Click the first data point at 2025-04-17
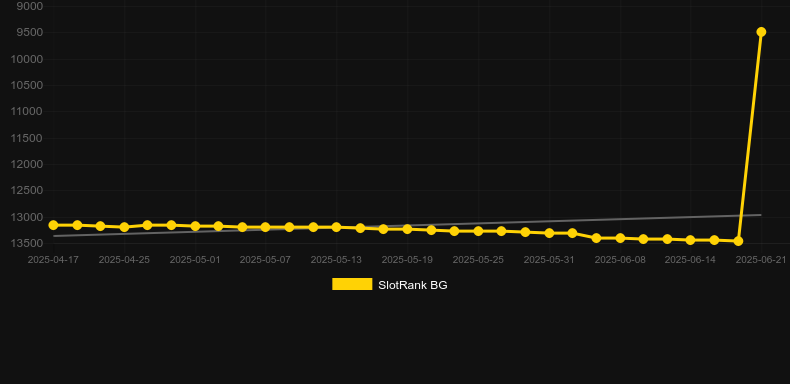Screen dimensions: 790x384 [53, 225]
